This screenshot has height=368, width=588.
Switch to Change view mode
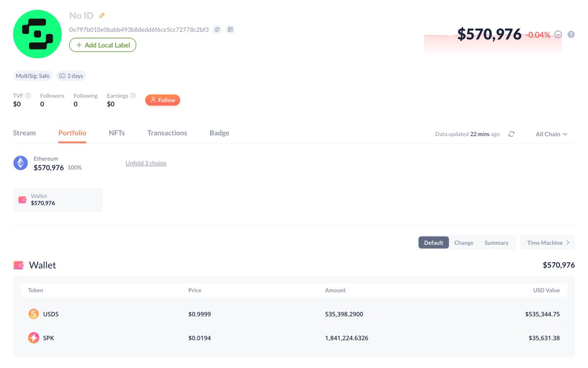[x=464, y=243]
